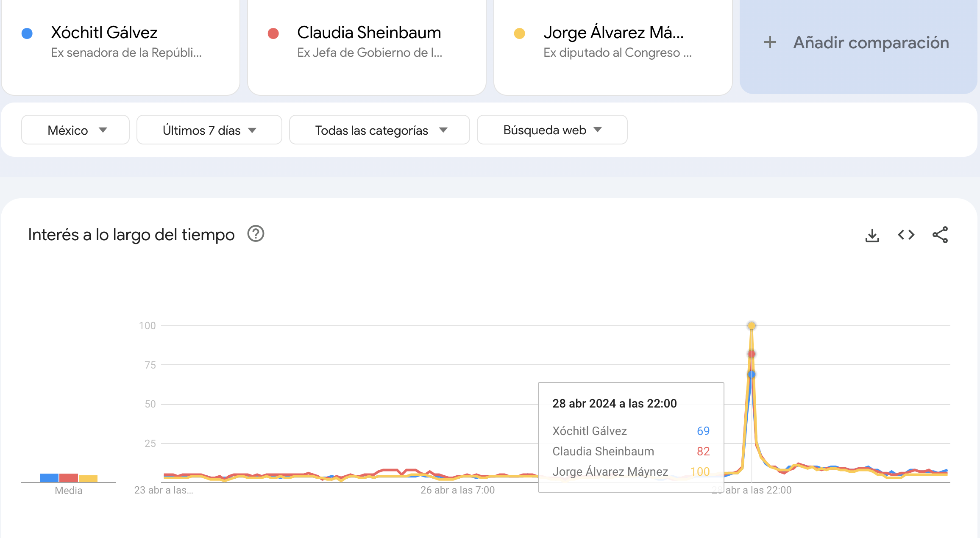This screenshot has height=538, width=980.
Task: Open the Todas las categorías dropdown
Action: (x=379, y=130)
